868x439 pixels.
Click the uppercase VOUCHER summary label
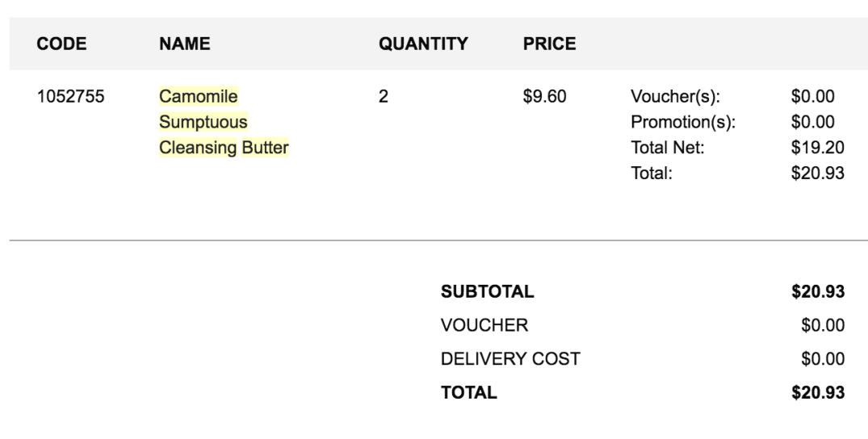click(484, 325)
